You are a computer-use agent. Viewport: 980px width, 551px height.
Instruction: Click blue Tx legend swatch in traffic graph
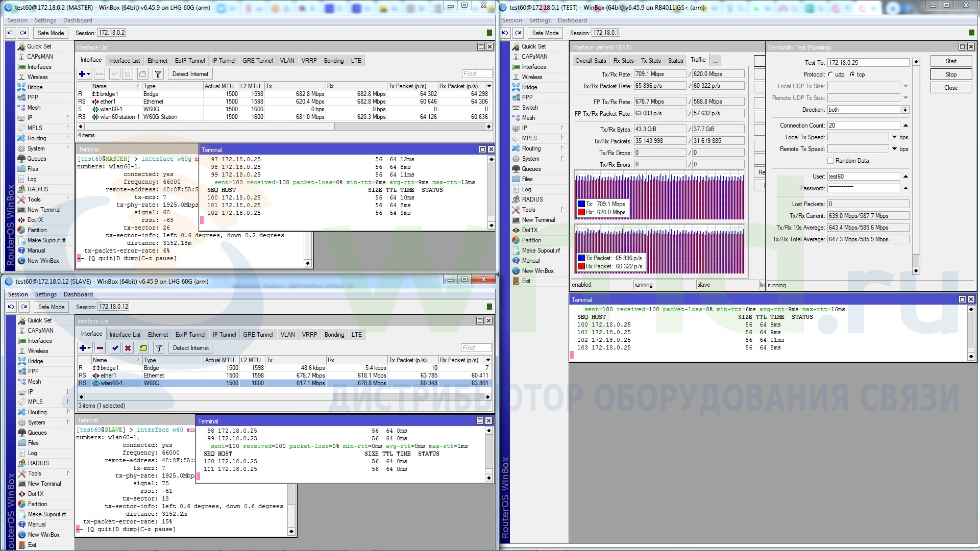tap(581, 204)
